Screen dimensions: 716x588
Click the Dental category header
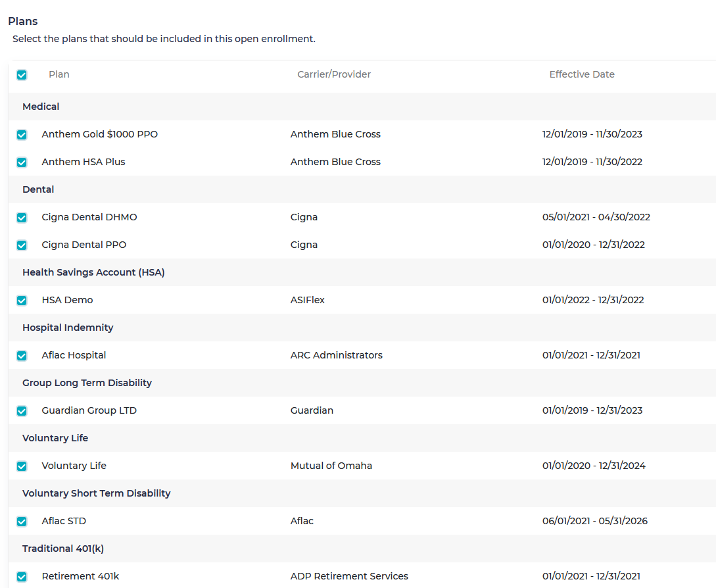(37, 189)
